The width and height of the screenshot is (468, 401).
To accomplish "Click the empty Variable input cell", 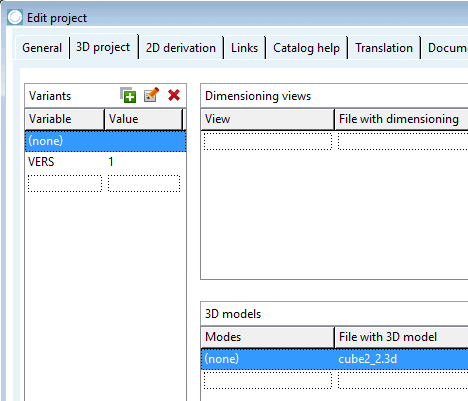I will pyautogui.click(x=65, y=183).
